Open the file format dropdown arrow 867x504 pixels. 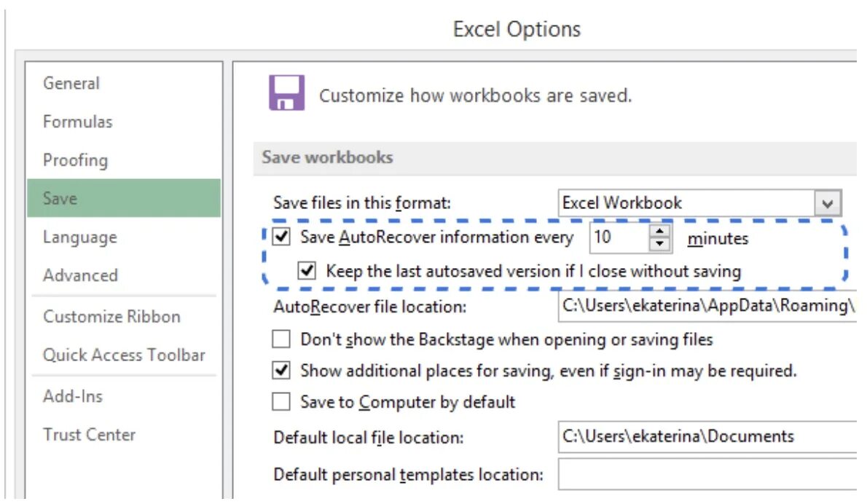pyautogui.click(x=827, y=203)
